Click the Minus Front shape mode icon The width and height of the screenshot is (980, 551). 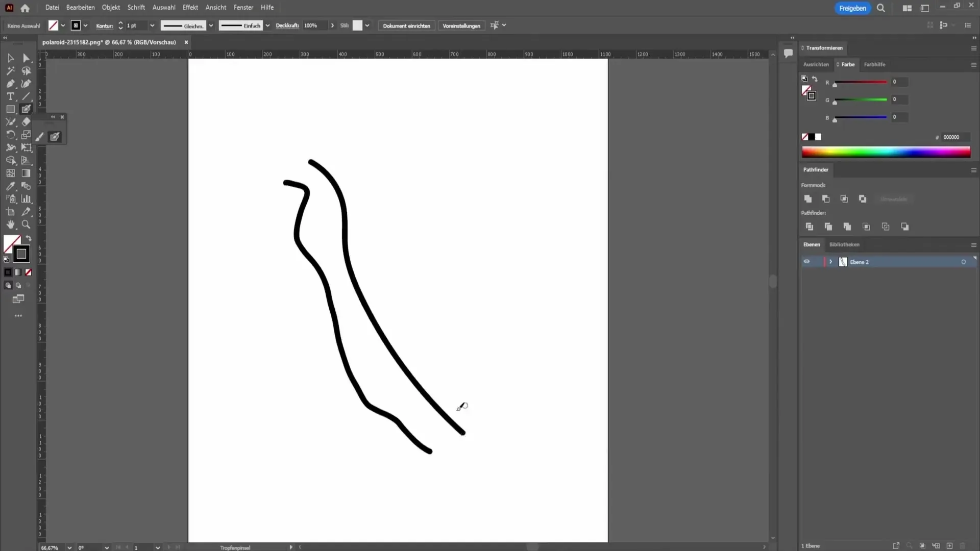826,199
